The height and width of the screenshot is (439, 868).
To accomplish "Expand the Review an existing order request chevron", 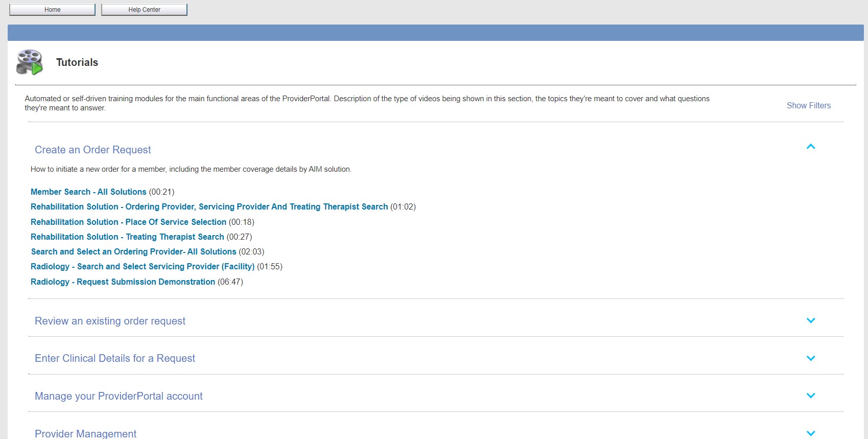I will point(811,320).
